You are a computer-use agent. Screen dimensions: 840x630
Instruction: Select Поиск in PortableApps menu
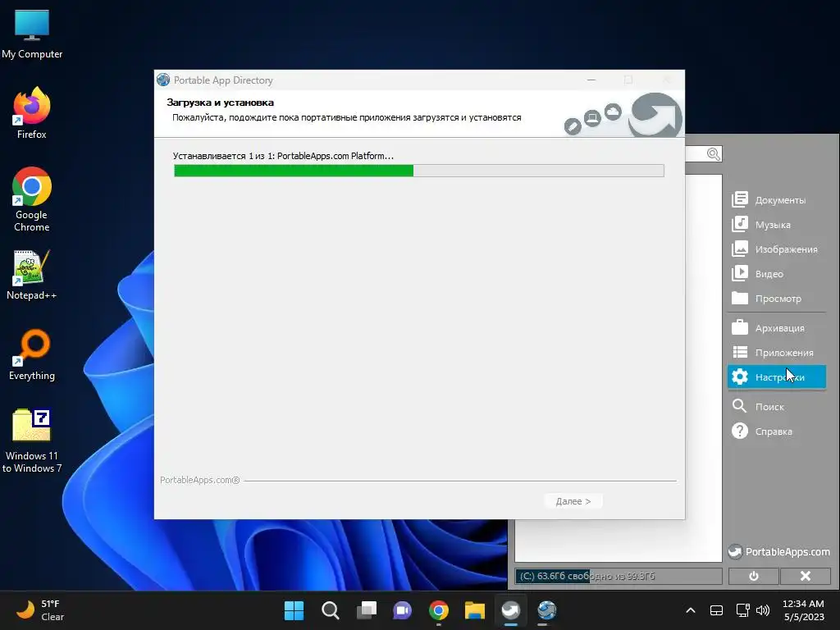[776, 407]
